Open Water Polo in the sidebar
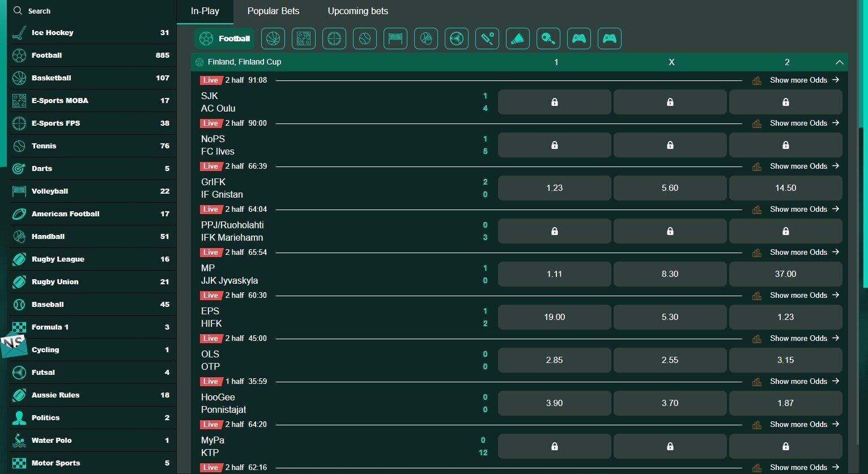Viewport: 868px width, 474px height. [91, 441]
